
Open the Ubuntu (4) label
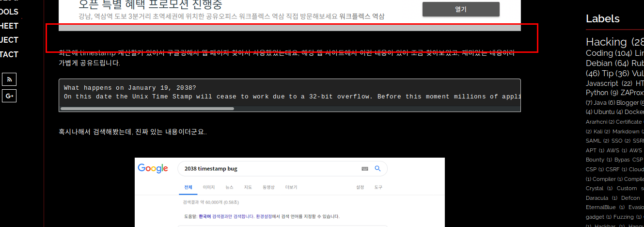click(608, 112)
